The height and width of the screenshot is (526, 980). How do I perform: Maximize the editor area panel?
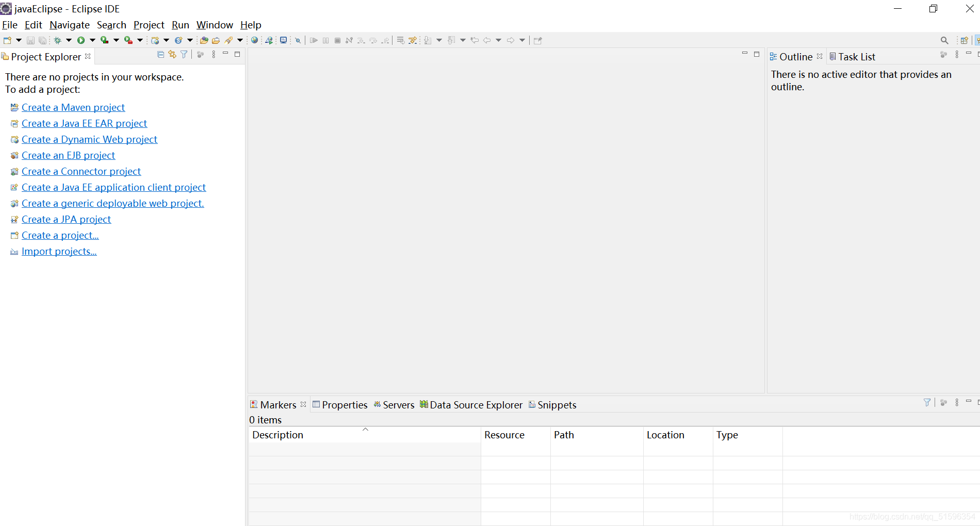(757, 54)
